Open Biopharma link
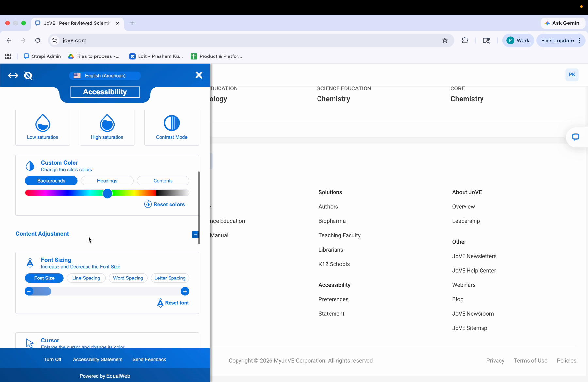The height and width of the screenshot is (382, 588). point(332,221)
